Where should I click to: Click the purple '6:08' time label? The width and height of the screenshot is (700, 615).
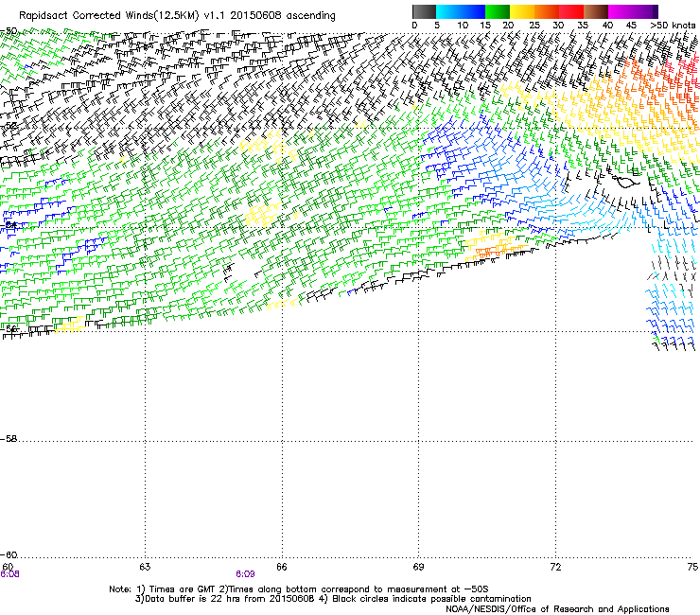click(x=9, y=574)
